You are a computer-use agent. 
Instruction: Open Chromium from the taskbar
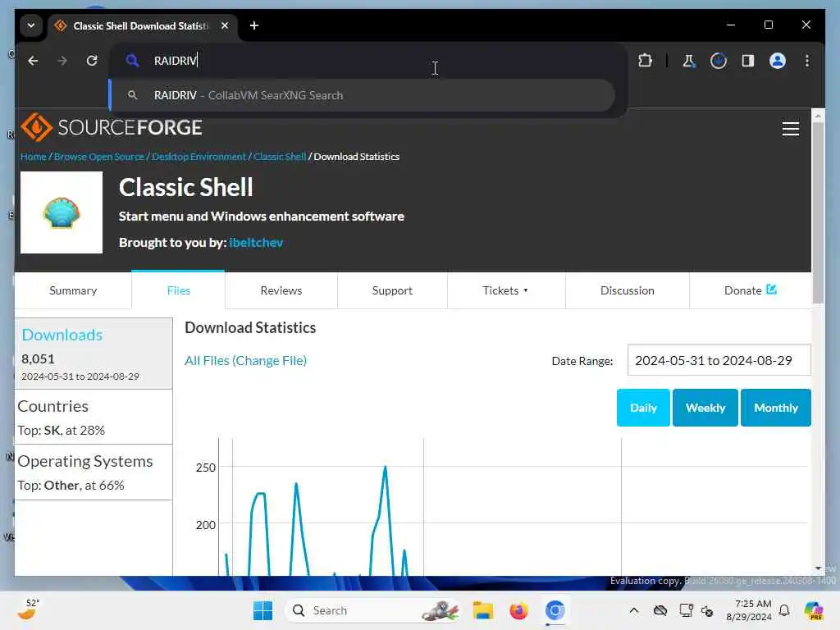point(555,610)
